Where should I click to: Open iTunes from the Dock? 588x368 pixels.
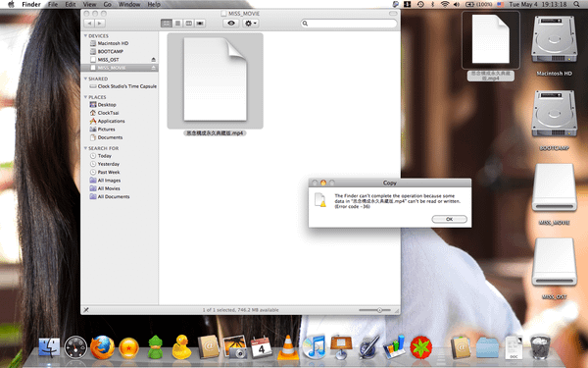pos(314,347)
